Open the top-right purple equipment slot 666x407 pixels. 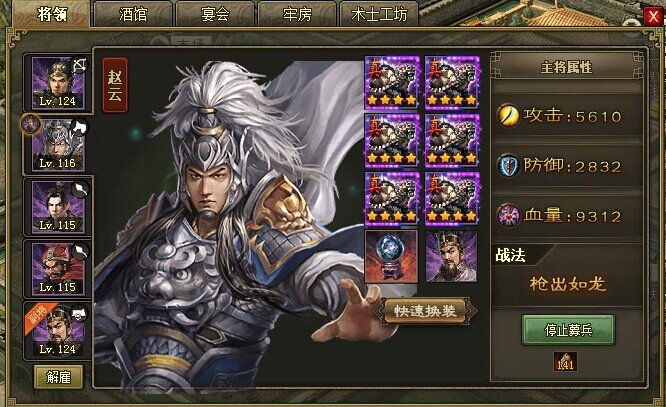pos(452,82)
